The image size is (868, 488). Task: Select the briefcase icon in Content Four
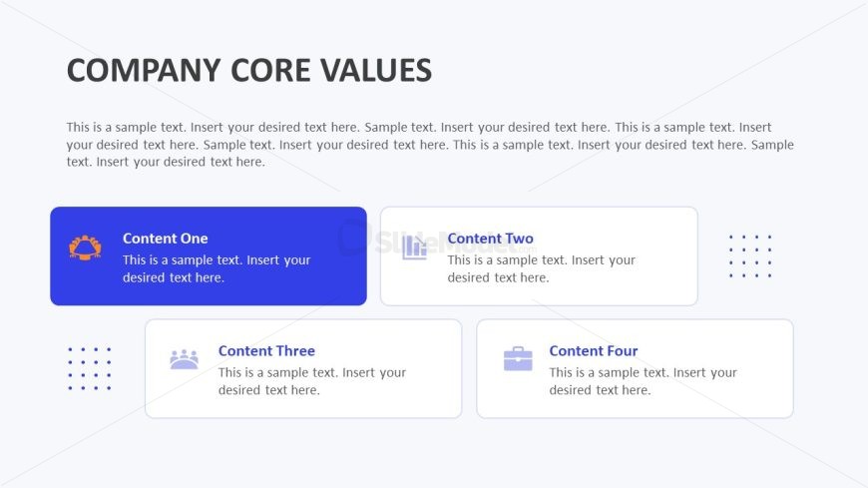[518, 359]
